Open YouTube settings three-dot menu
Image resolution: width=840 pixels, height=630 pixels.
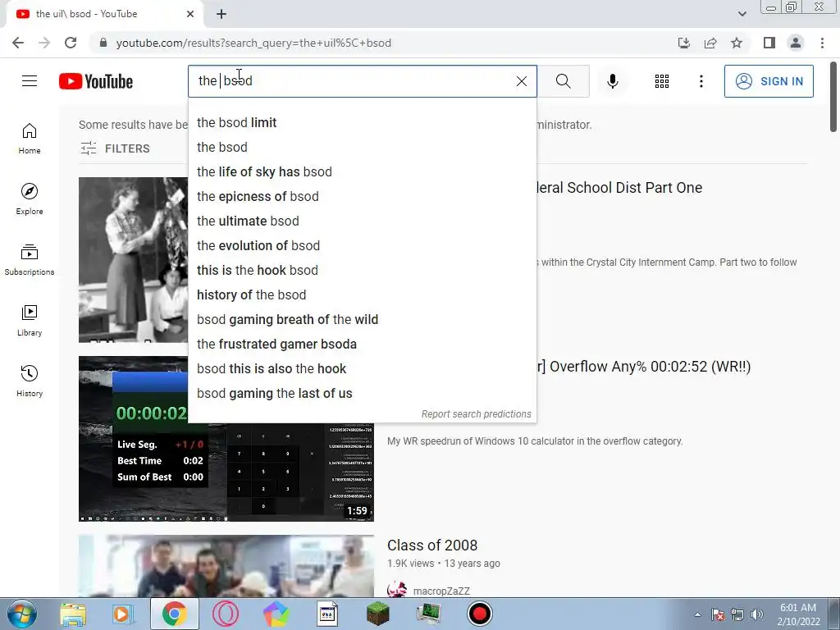pyautogui.click(x=701, y=81)
